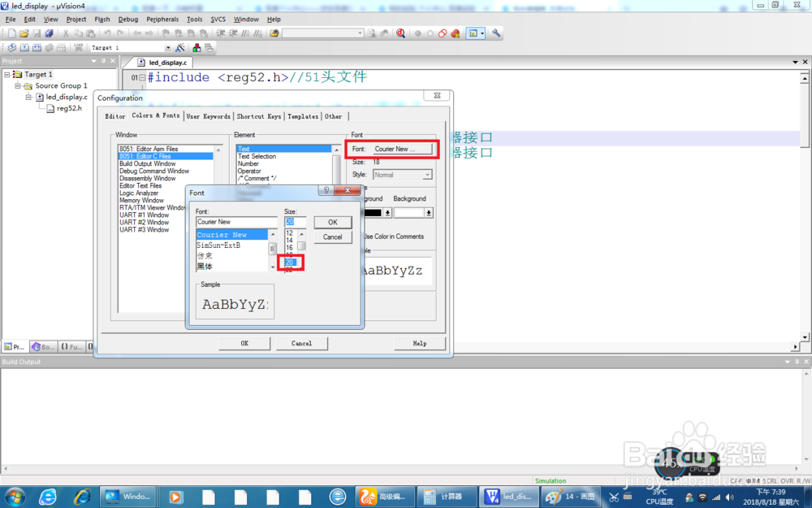
Task: Navigate forwards via toolbar arrow
Action: [149, 33]
